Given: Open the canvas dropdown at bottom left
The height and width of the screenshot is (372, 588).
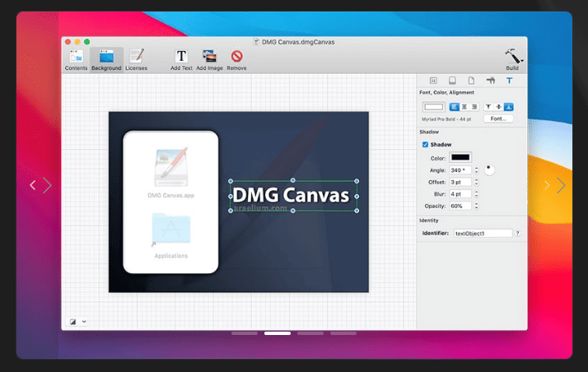Looking at the screenshot, I should tap(84, 321).
